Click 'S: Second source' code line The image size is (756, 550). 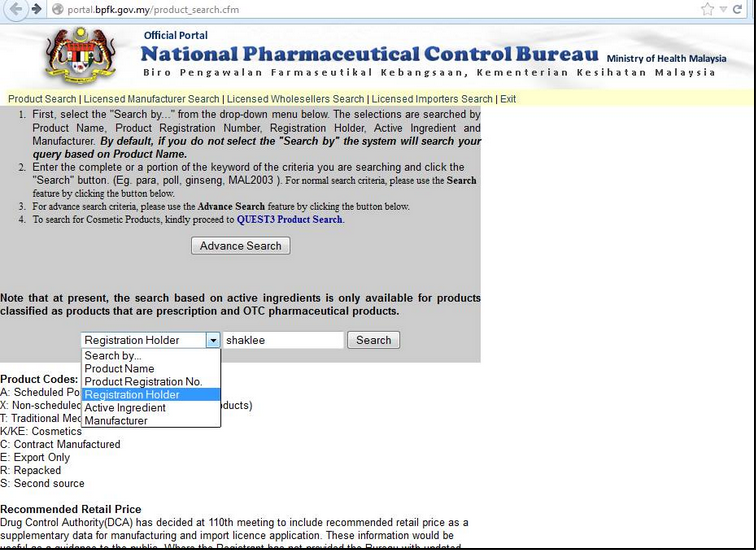coord(42,483)
